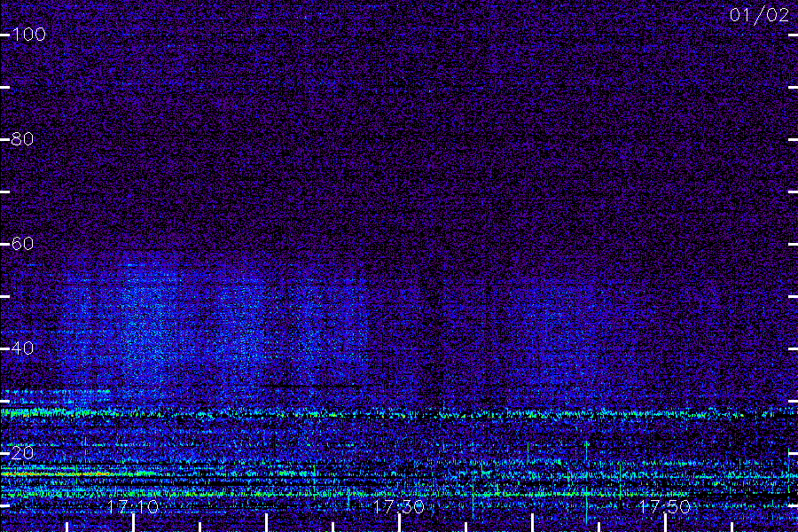Click the 80 frequency axis label
Viewport: 798px width, 532px height.
(22, 139)
